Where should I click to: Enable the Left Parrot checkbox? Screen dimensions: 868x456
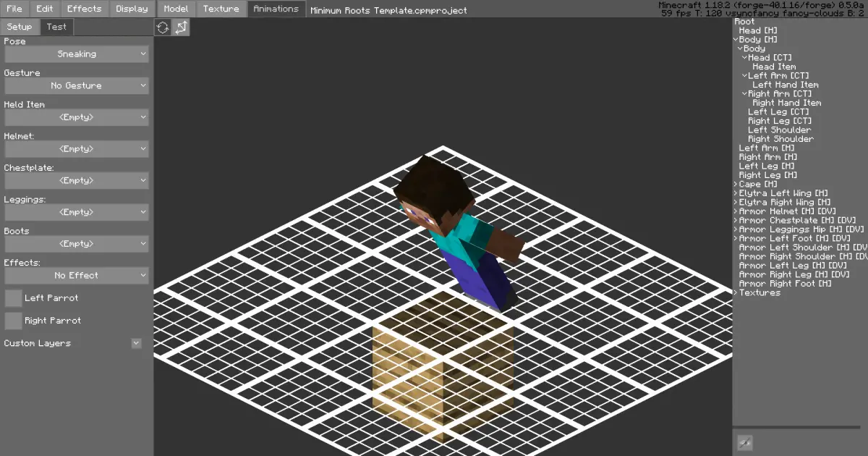13,297
